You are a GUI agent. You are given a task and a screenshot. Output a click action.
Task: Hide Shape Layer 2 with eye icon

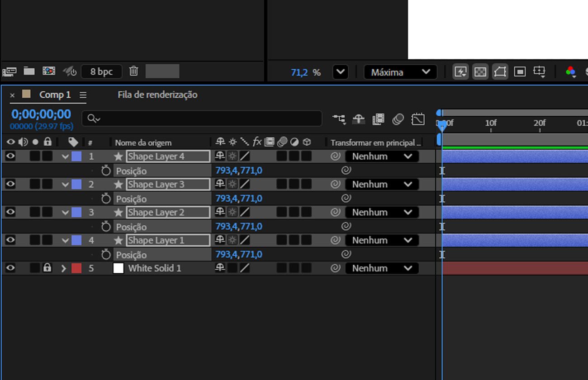point(10,212)
